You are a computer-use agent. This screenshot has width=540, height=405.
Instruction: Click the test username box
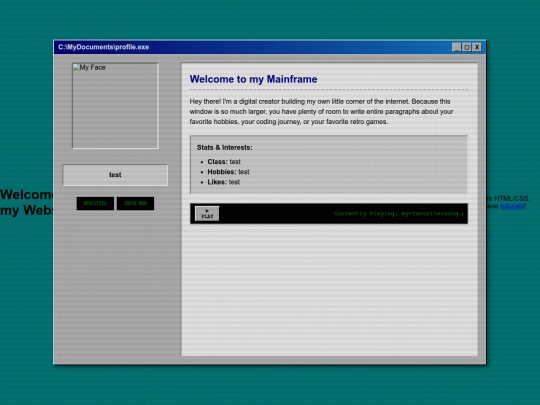click(115, 175)
